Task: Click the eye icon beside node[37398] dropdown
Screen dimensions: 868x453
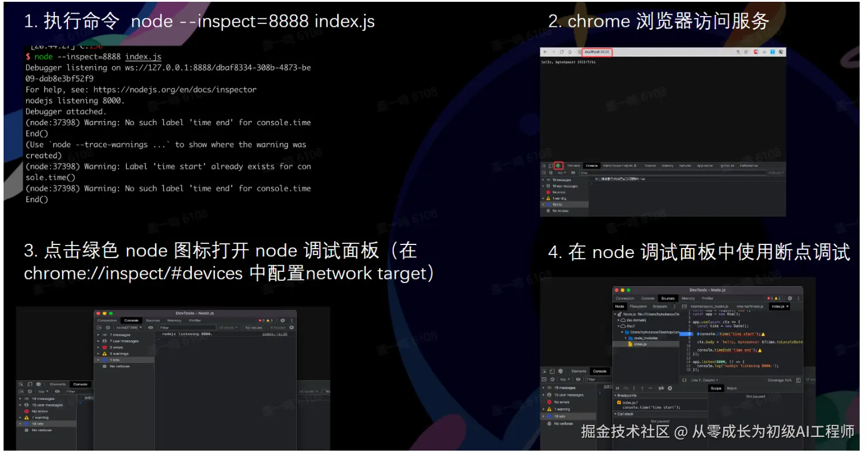Action: coord(151,327)
